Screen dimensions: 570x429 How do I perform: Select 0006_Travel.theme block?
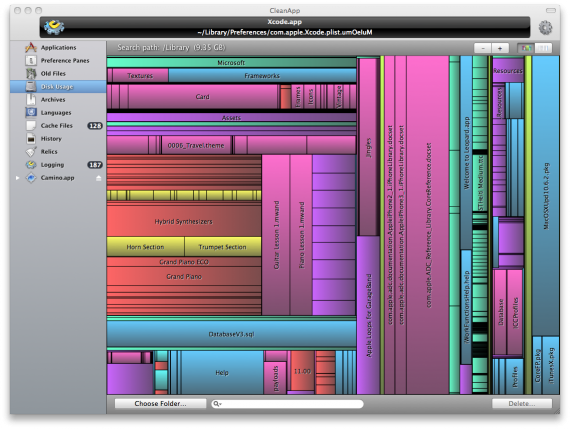(196, 145)
